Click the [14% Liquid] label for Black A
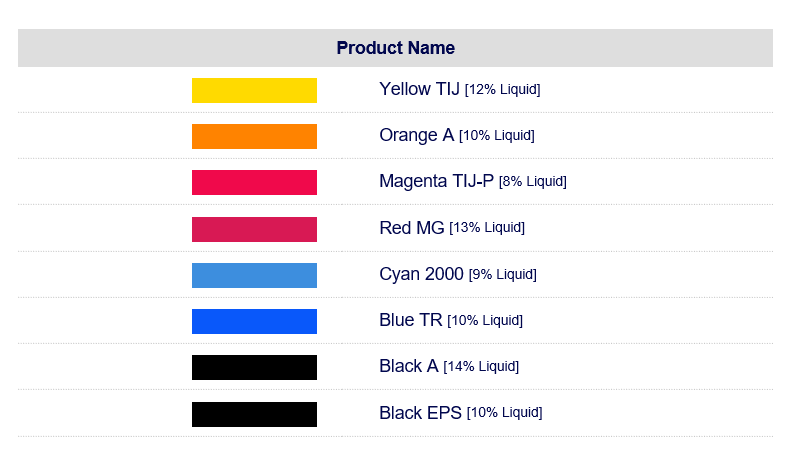This screenshot has height=470, width=791. (x=481, y=367)
